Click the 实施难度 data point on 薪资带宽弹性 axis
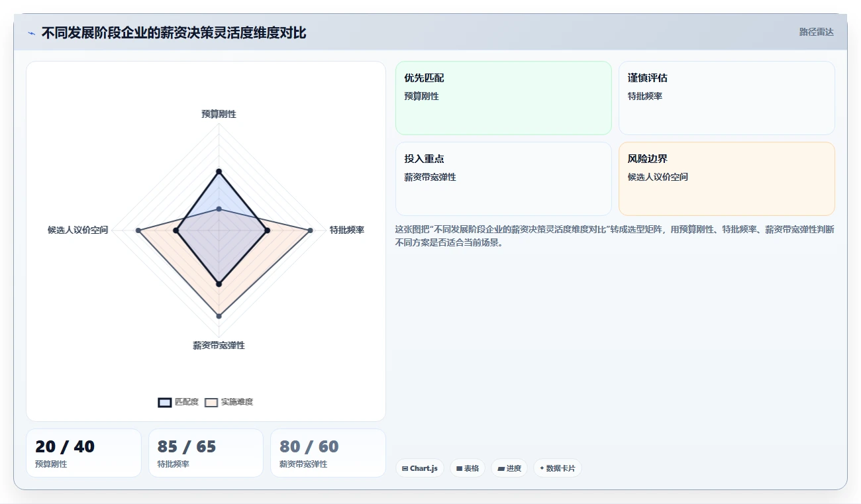Viewport: 861px width, 504px height. [x=219, y=317]
